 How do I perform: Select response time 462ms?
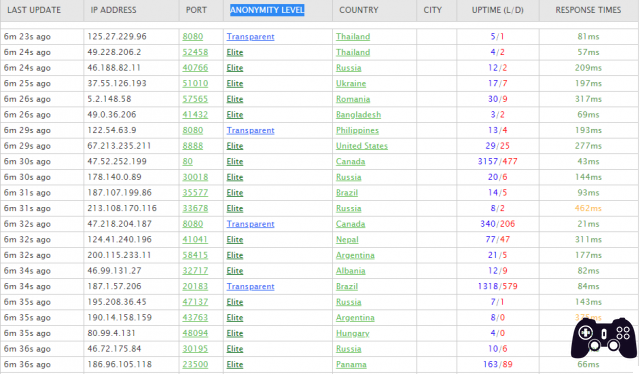588,208
